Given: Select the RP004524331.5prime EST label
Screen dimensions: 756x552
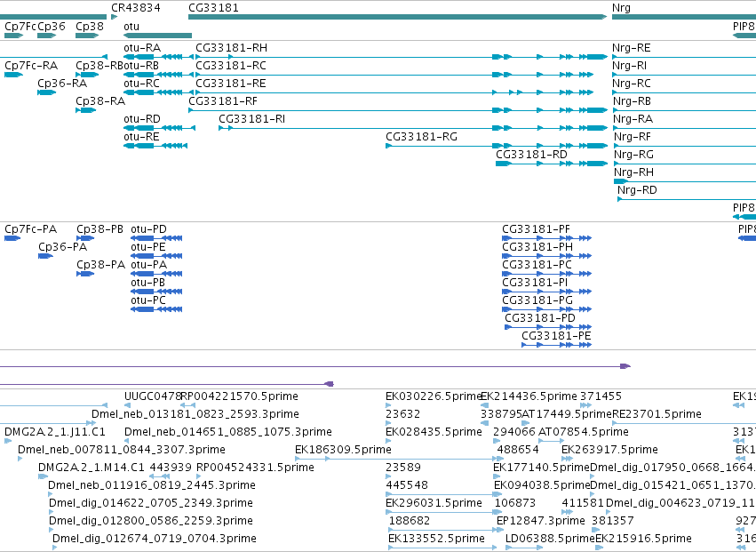Looking at the screenshot, I should (x=256, y=468).
